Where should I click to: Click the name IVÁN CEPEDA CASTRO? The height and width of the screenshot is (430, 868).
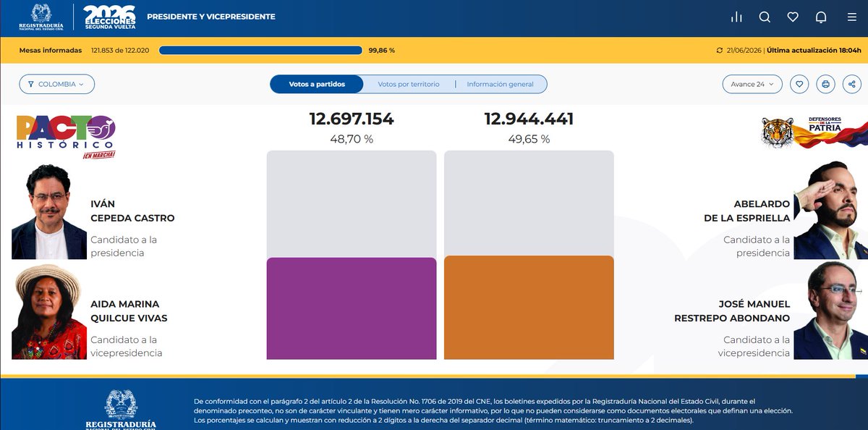(132, 211)
